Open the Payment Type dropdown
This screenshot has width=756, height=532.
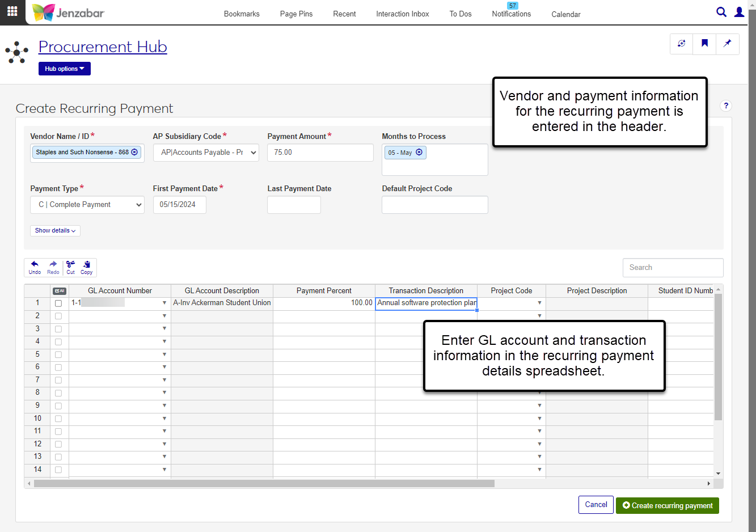click(87, 205)
